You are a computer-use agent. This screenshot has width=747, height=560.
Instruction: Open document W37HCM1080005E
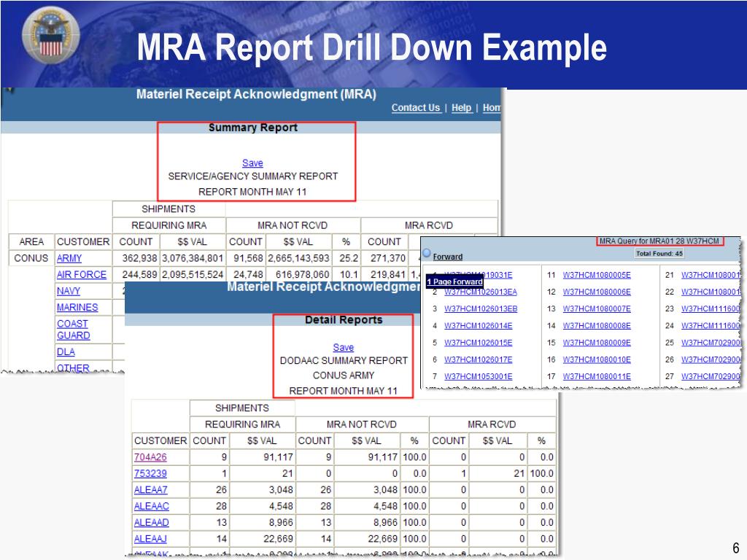pyautogui.click(x=597, y=275)
